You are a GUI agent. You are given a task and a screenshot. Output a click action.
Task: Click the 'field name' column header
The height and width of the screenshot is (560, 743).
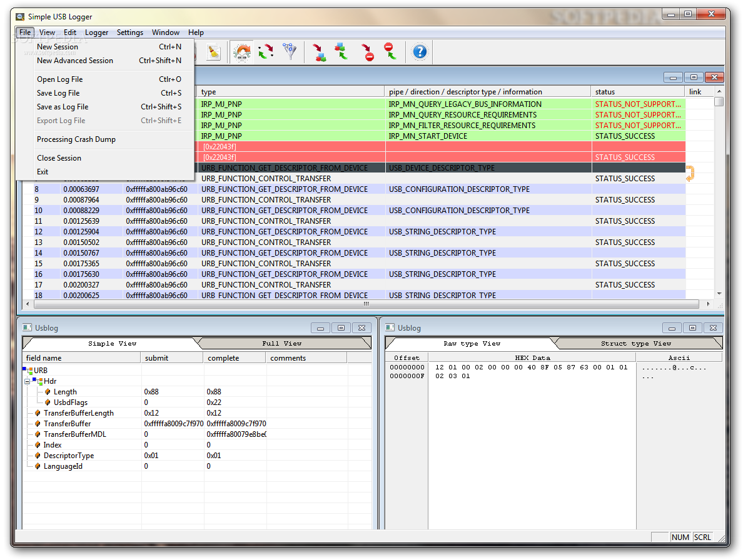pyautogui.click(x=81, y=358)
